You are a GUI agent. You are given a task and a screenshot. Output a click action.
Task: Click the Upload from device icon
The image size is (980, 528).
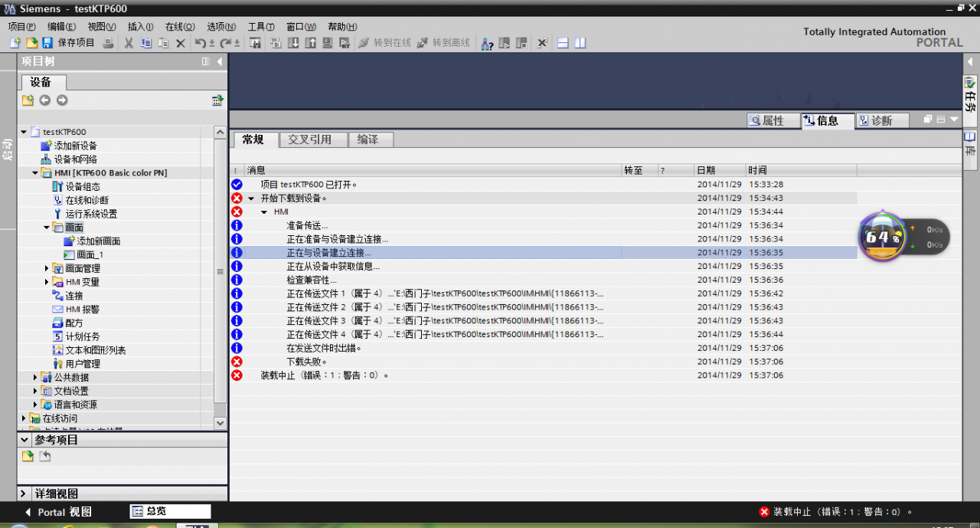(x=310, y=43)
